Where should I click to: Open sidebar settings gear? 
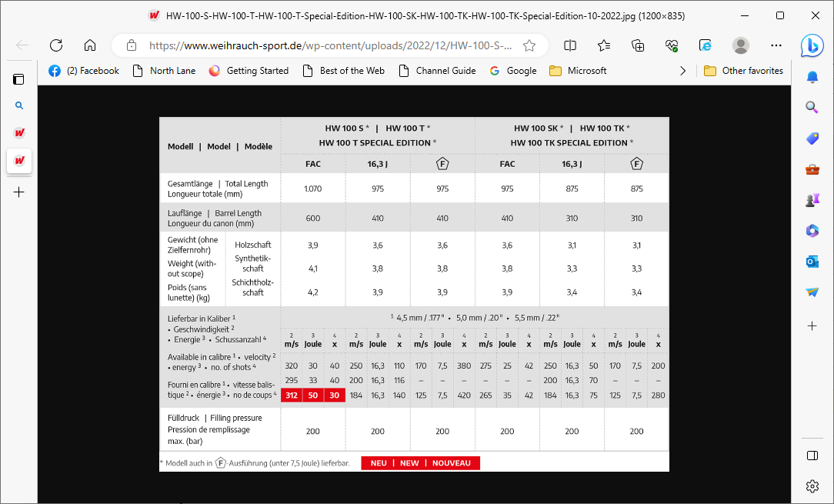(x=812, y=486)
